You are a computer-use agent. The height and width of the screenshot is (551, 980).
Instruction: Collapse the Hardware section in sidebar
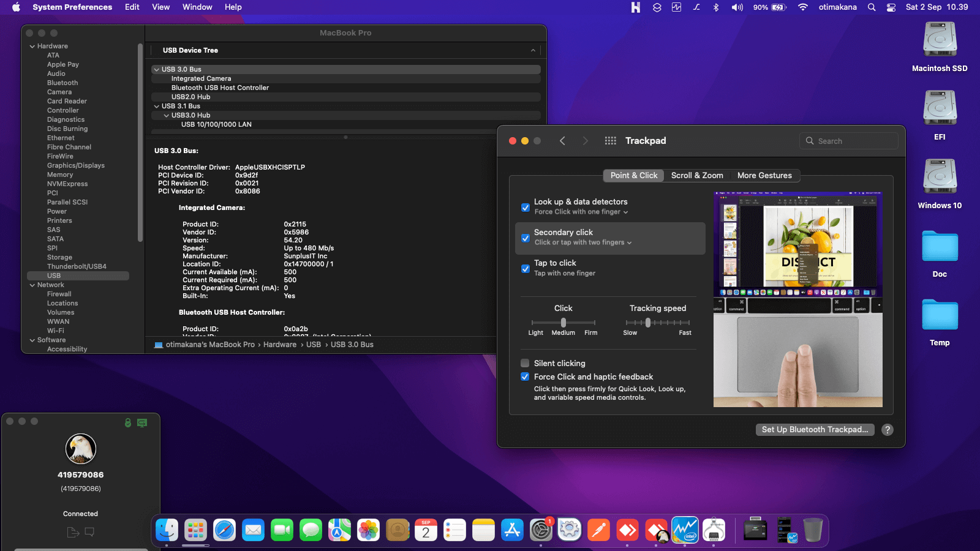click(x=32, y=47)
